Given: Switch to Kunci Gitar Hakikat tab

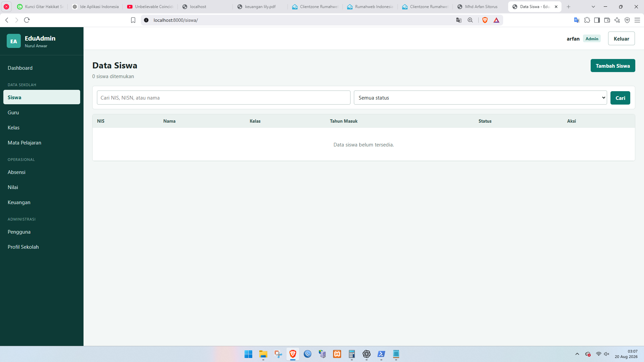Looking at the screenshot, I should (x=40, y=7).
